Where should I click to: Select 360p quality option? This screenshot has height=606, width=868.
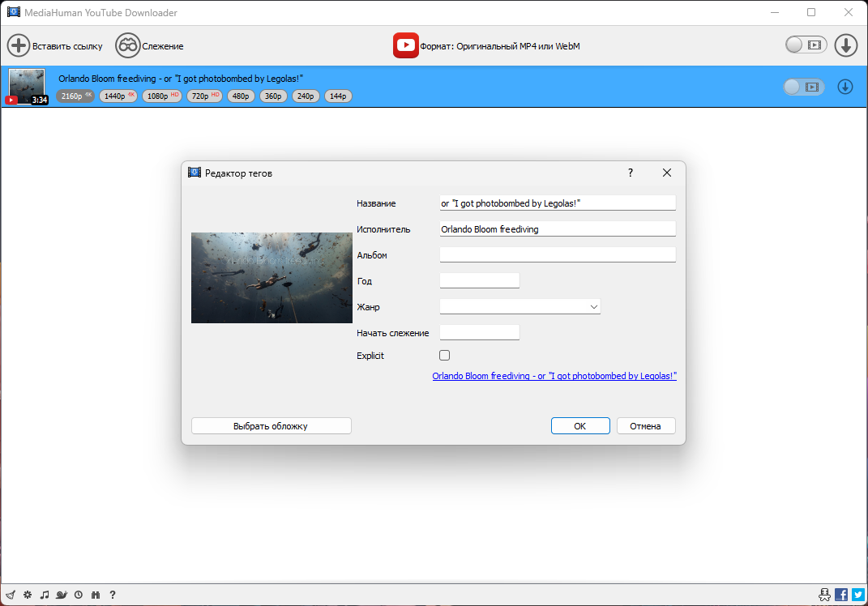[x=273, y=96]
